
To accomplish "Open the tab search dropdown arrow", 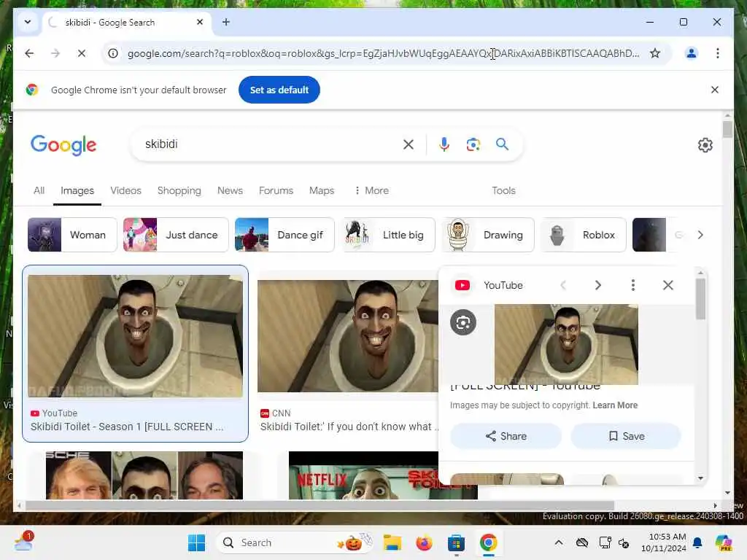I will pos(28,22).
